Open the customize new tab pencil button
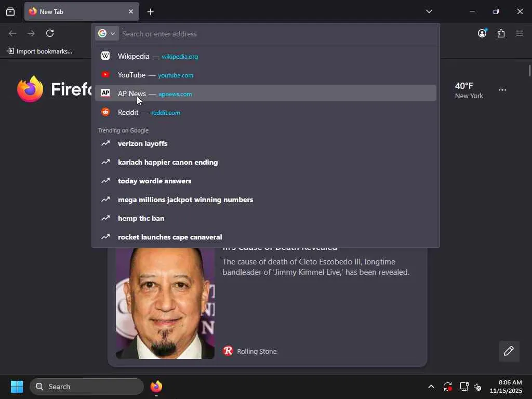Image resolution: width=532 pixels, height=399 pixels. click(509, 351)
